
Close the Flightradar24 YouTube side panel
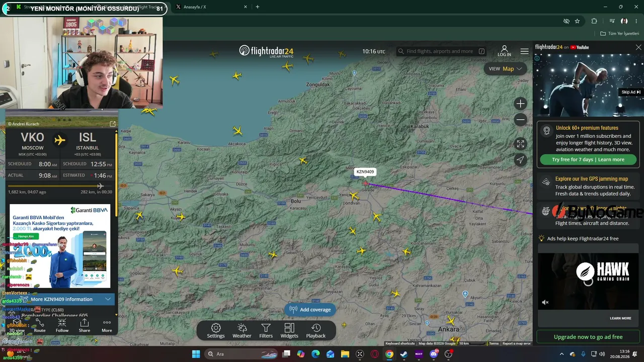pos(638,47)
